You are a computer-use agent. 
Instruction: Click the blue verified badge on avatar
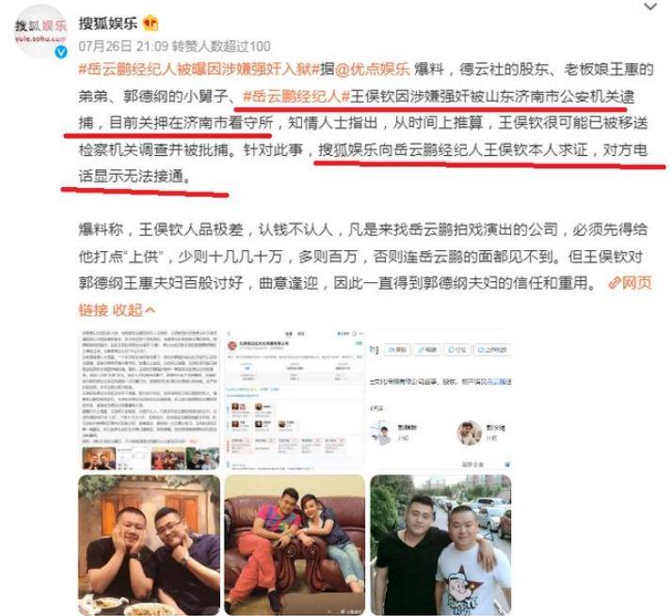(x=61, y=53)
